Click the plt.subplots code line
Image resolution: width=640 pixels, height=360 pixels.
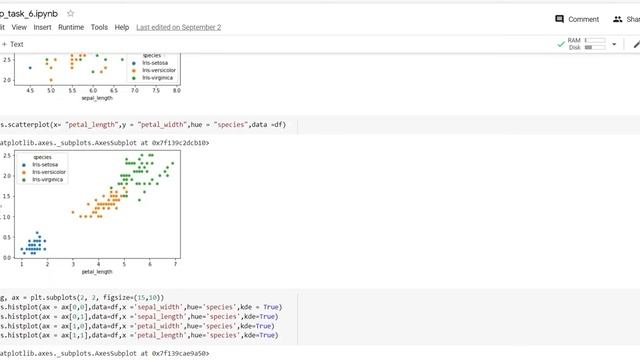point(82,298)
